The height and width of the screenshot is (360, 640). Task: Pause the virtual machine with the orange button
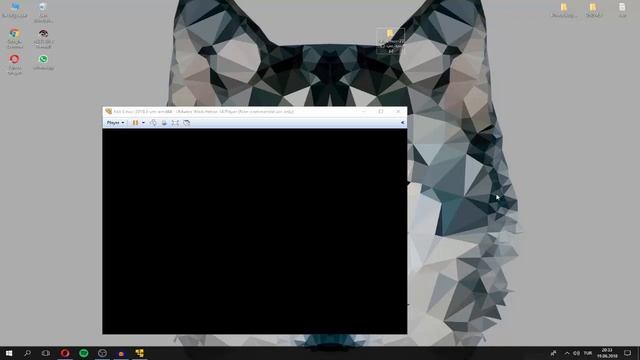point(136,122)
